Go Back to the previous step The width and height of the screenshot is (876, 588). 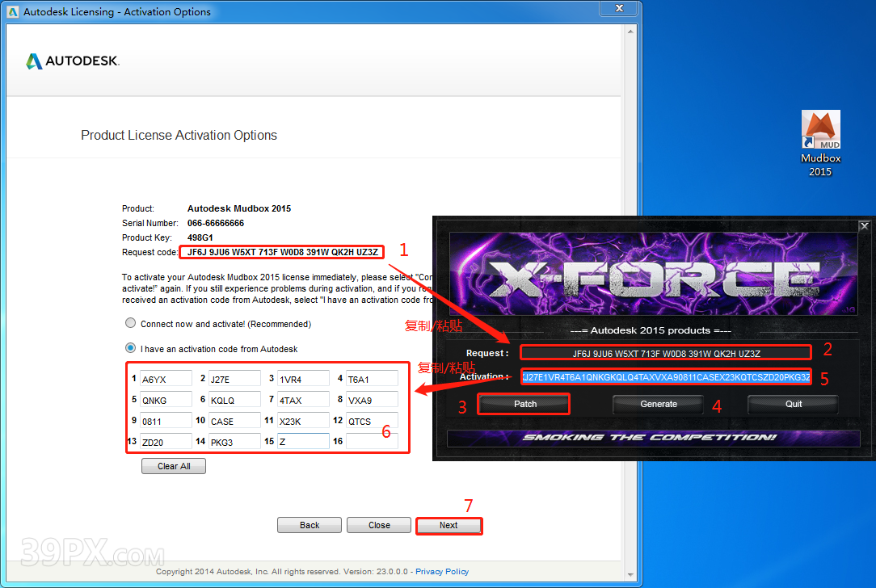point(310,525)
